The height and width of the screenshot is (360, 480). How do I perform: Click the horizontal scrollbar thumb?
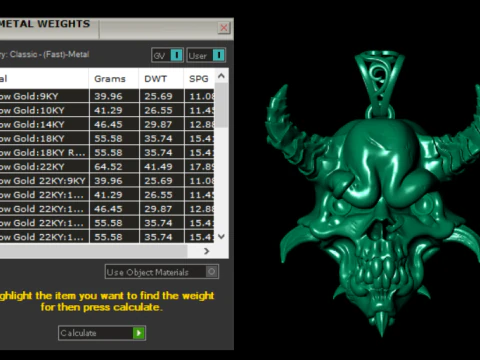(x=93, y=251)
